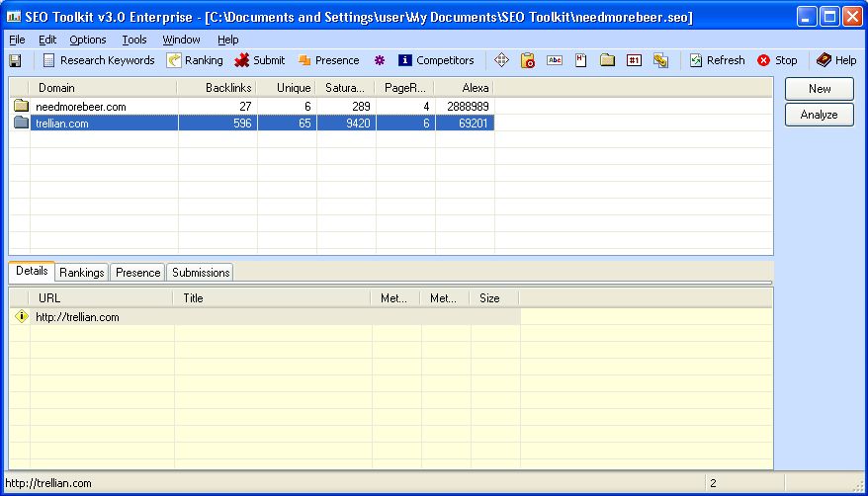Click the Submit toolbar button
This screenshot has width=868, height=496.
260,60
